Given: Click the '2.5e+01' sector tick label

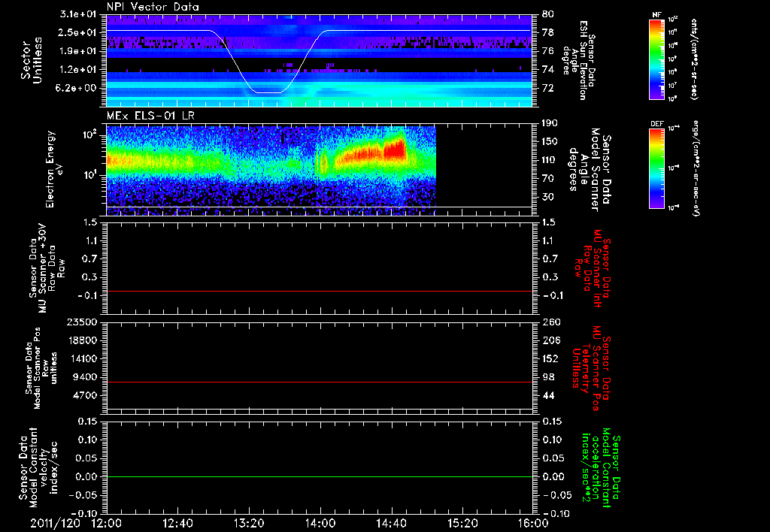Looking at the screenshot, I should [78, 32].
